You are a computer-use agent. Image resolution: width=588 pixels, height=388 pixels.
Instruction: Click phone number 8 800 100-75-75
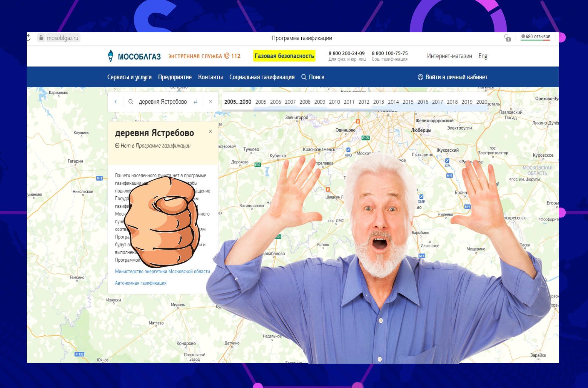(390, 53)
